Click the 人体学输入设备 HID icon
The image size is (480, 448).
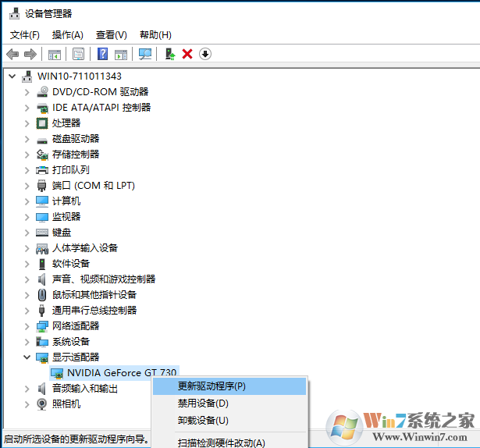point(42,248)
